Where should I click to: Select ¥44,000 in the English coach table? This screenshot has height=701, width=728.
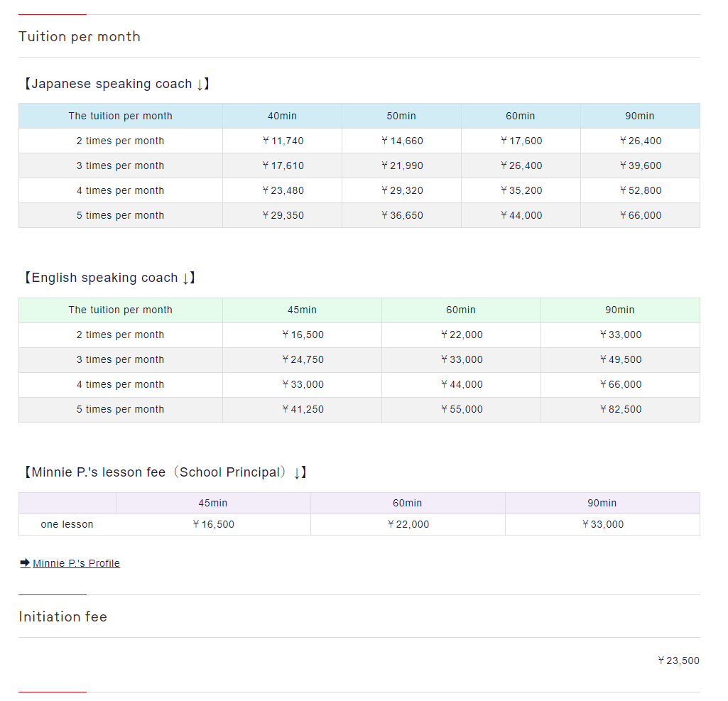pos(461,385)
